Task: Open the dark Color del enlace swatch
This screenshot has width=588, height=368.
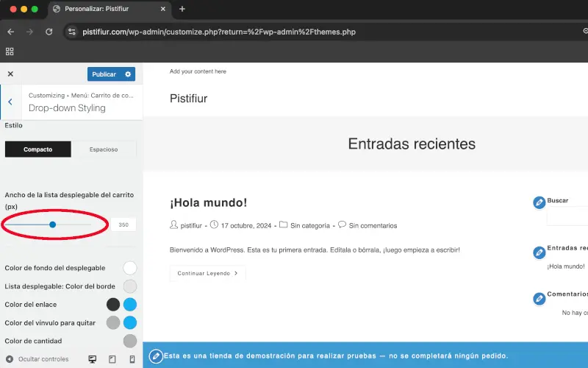Action: pos(113,305)
